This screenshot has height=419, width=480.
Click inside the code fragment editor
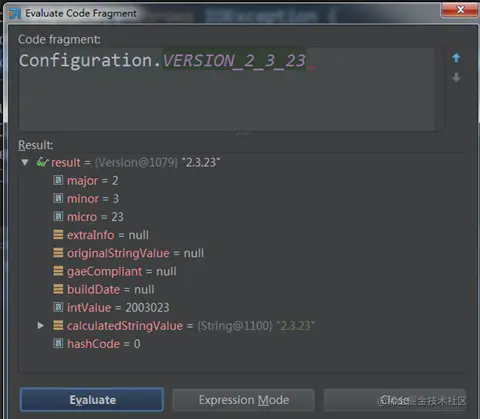tap(227, 89)
